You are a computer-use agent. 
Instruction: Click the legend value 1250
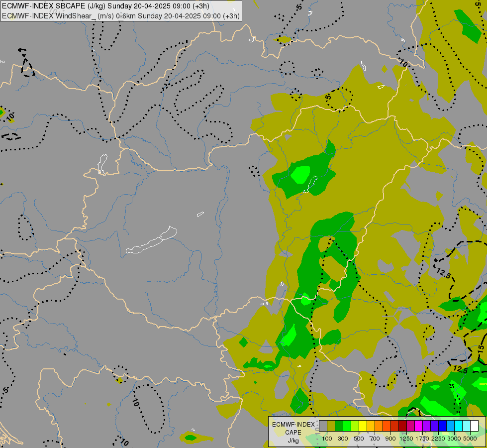point(406,439)
